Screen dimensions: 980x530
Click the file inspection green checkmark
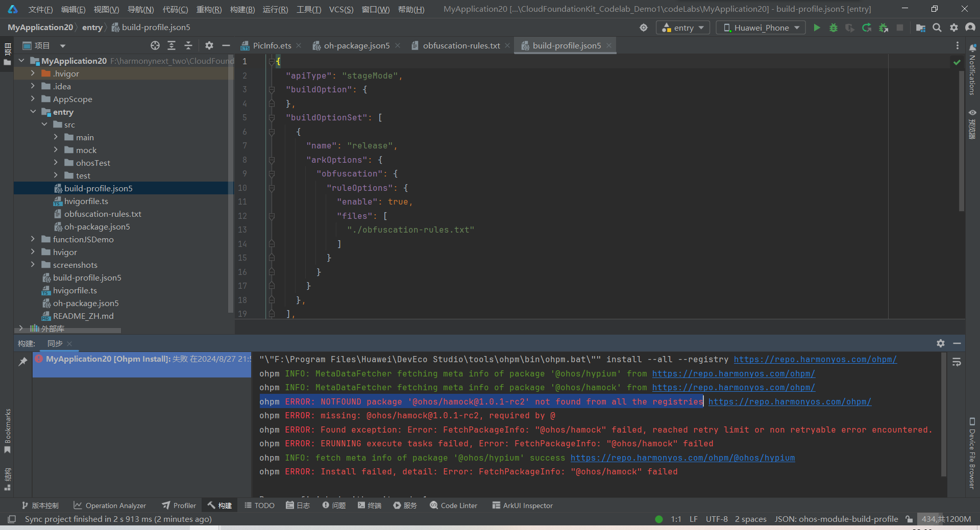point(957,62)
